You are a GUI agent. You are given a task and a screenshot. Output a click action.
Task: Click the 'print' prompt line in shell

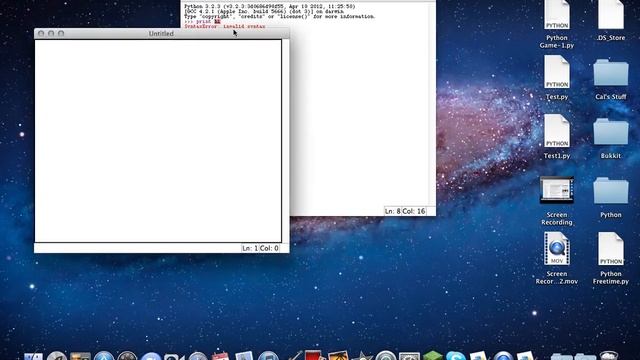tap(202, 21)
